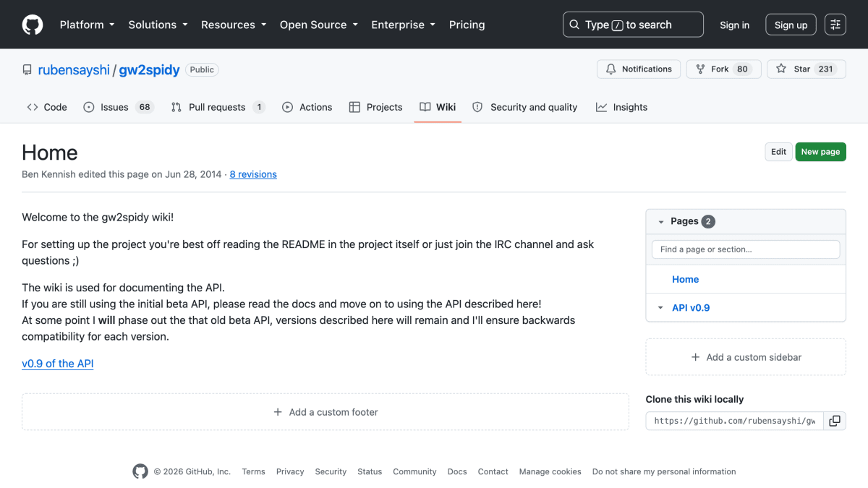Screen dimensions: 868x488
Task: Fork the gw2spidy repository
Action: coord(724,69)
